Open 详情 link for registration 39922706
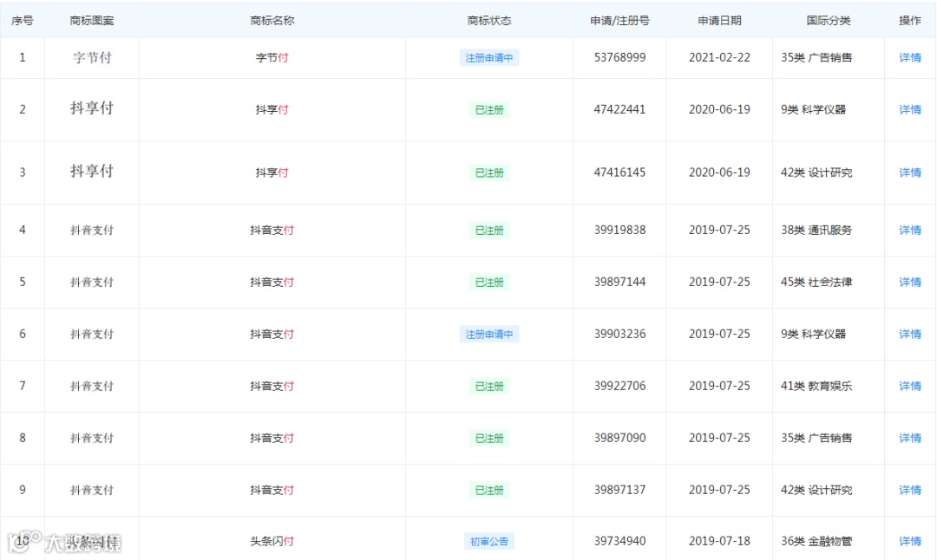Viewport: 937px width, 560px height. 909,387
